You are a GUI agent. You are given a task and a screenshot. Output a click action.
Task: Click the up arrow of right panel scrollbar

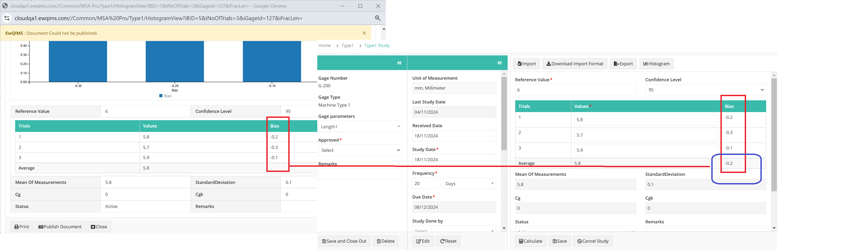(774, 75)
